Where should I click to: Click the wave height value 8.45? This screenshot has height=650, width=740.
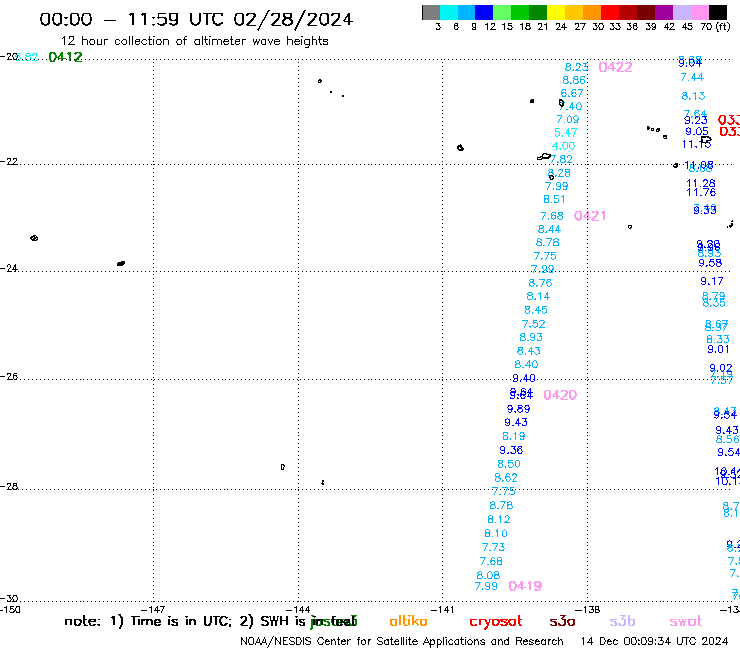pyautogui.click(x=536, y=310)
